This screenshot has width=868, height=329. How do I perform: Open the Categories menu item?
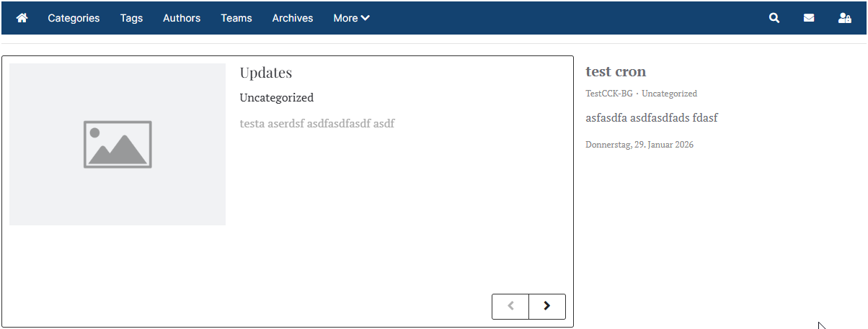click(74, 18)
